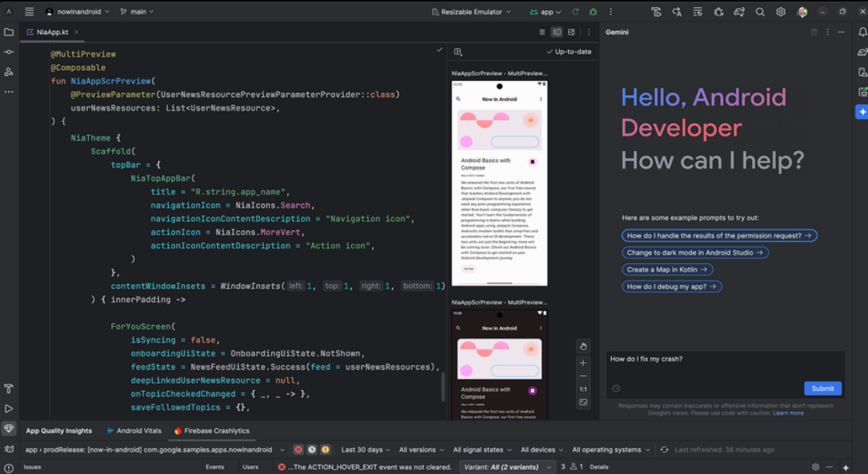Open the Problems tool window
The height and width of the screenshot is (474, 868).
tap(9, 468)
